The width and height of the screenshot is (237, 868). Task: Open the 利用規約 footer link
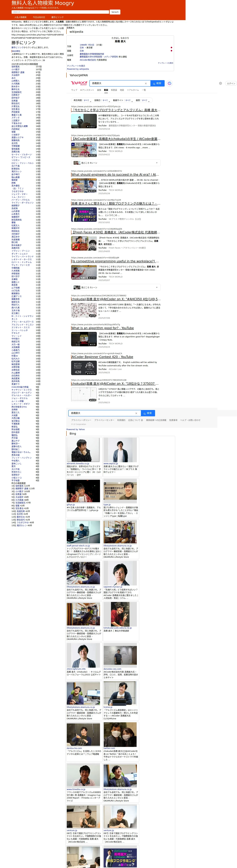click(121, 420)
